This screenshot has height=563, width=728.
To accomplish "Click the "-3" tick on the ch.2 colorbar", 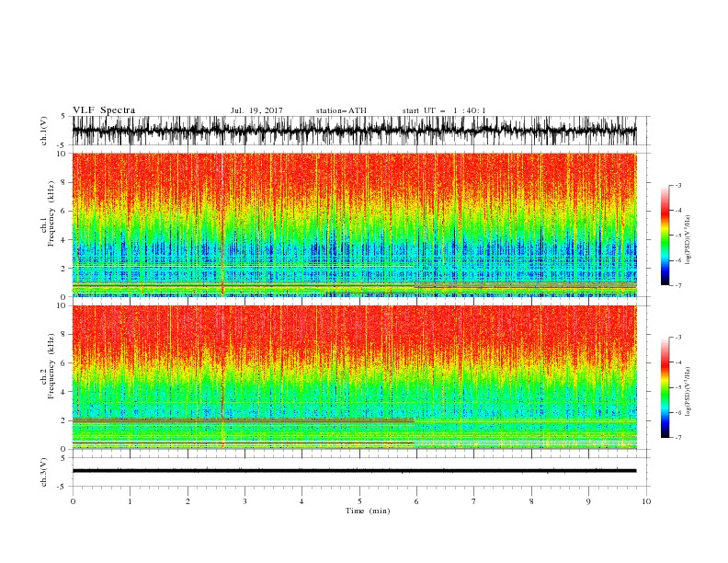I will tap(677, 338).
